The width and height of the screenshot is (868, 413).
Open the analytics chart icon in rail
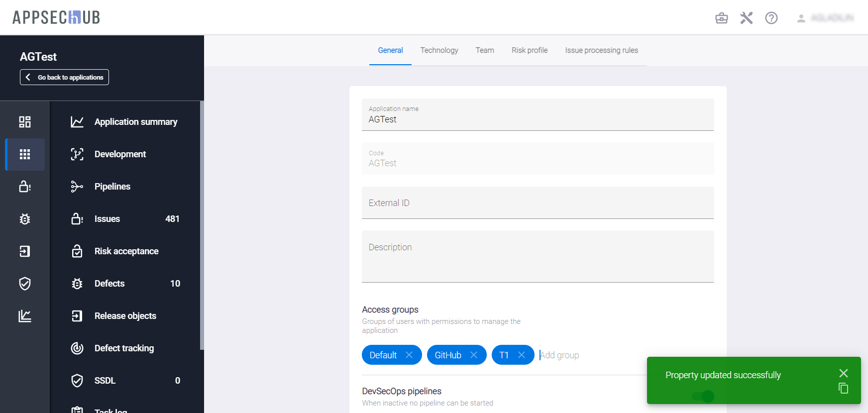click(x=25, y=316)
